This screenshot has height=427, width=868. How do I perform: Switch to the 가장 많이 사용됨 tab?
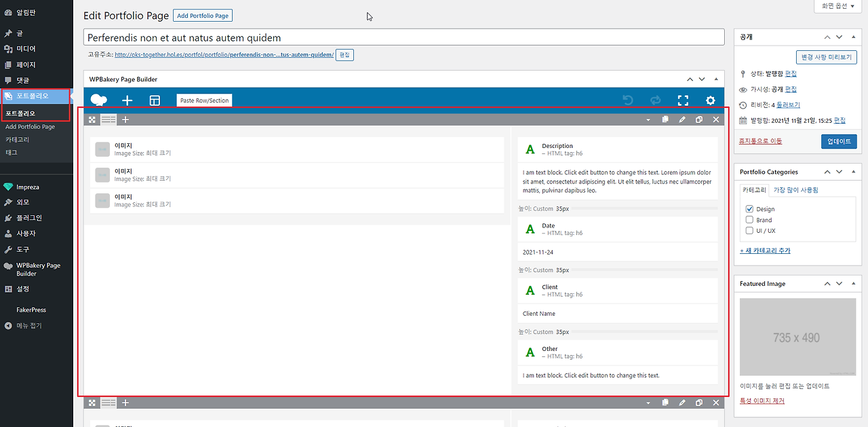click(x=795, y=190)
